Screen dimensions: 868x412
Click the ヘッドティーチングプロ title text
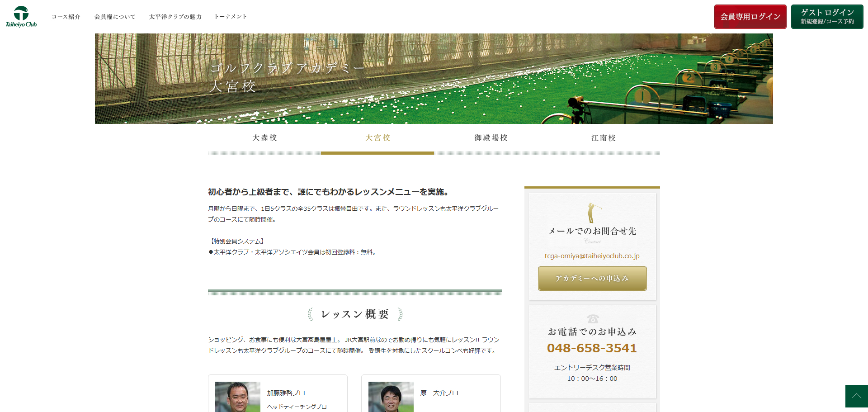[297, 407]
